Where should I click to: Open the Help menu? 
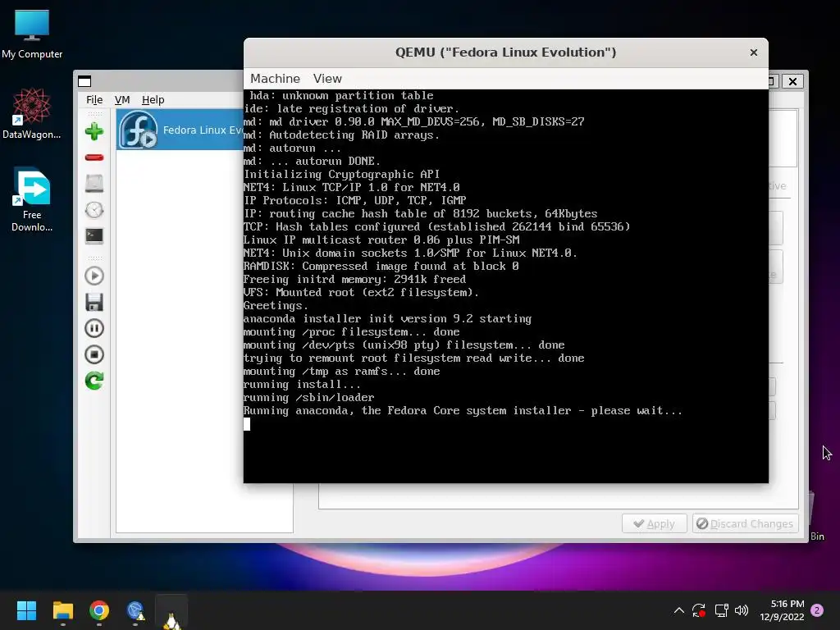[153, 99]
